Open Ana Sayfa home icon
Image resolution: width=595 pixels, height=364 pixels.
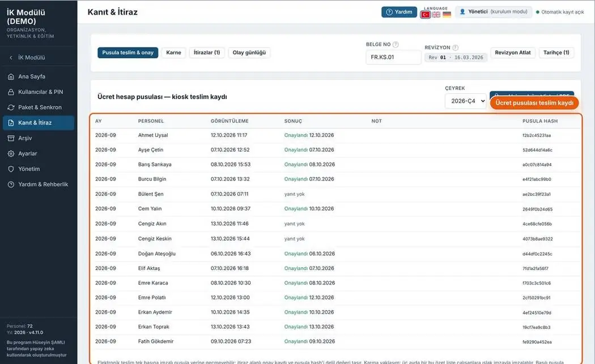click(x=11, y=76)
